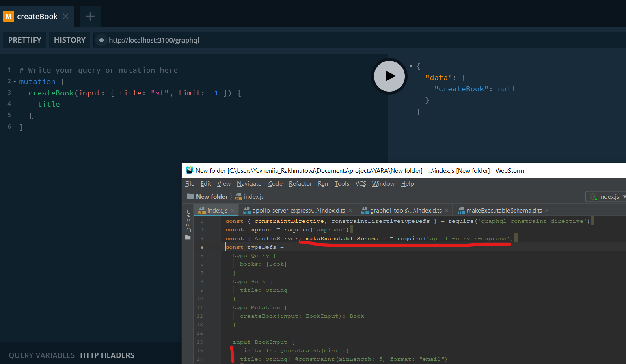Collapse the JSON response root arrow
Screen dimensions: 626x364
coord(411,66)
